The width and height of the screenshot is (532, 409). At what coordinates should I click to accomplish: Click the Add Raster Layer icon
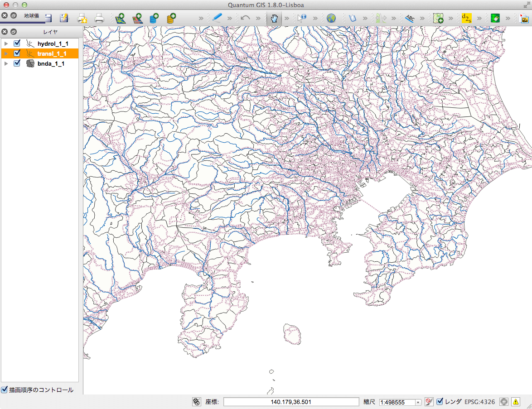click(x=137, y=19)
